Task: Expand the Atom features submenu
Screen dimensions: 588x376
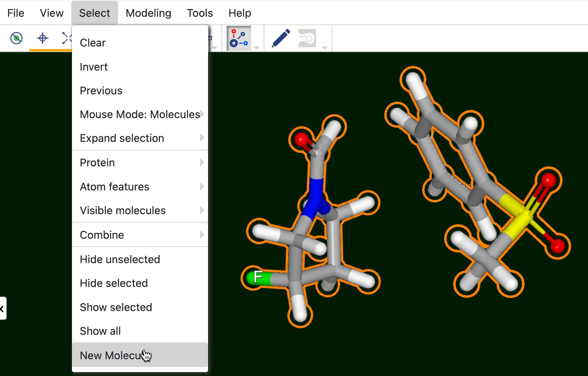Action: click(x=140, y=187)
